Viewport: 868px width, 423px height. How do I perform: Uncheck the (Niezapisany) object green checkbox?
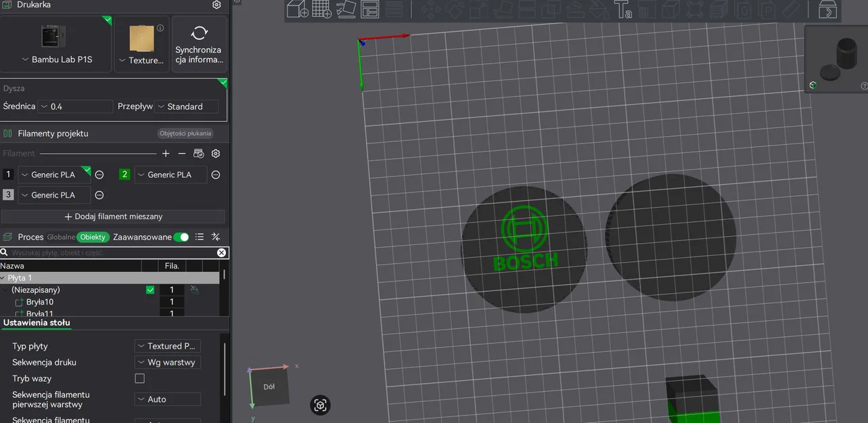coord(150,290)
